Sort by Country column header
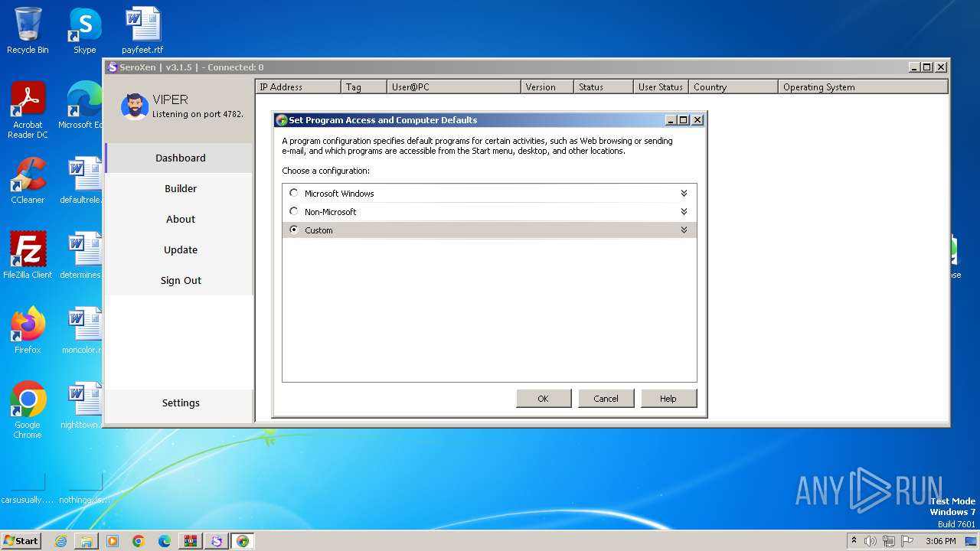Viewport: 980px width, 551px height. pyautogui.click(x=733, y=87)
